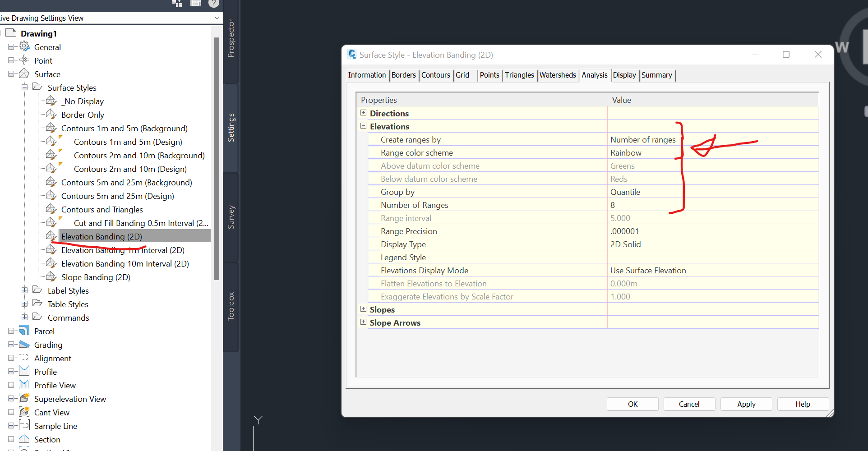Click the Superelevation View icon
Image resolution: width=868 pixels, height=451 pixels.
point(24,398)
